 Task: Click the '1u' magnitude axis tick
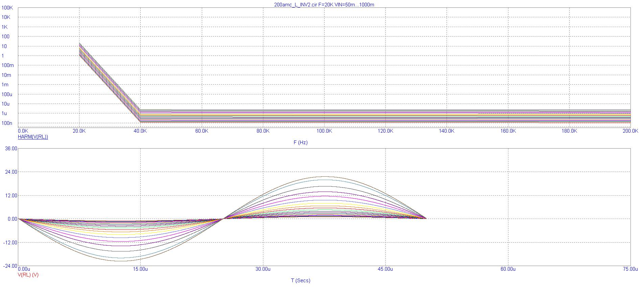pyautogui.click(x=4, y=113)
